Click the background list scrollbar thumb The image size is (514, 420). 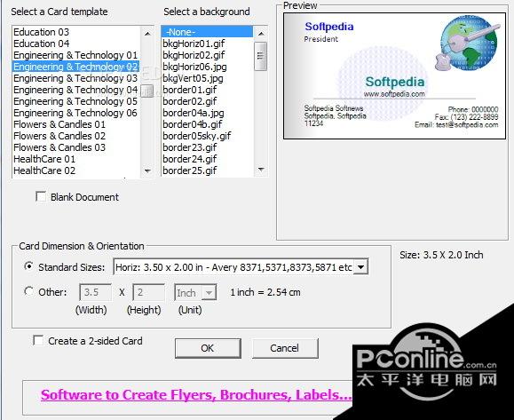click(261, 56)
